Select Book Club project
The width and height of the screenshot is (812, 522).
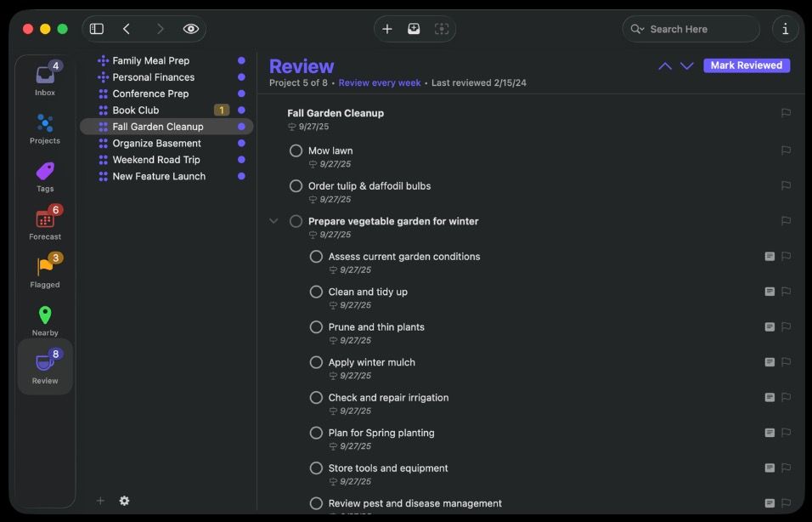(166, 111)
